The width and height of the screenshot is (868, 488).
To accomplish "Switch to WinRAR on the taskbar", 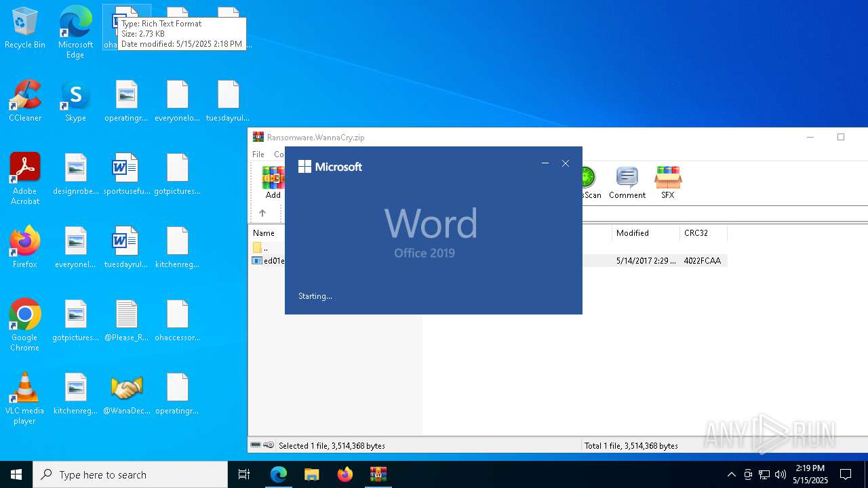I will (378, 474).
